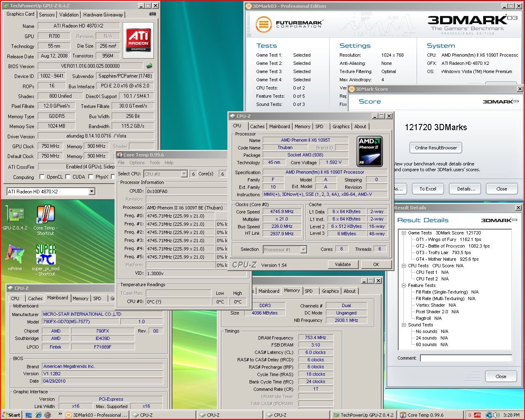Click Core Temp temperature tray icon

[470, 415]
